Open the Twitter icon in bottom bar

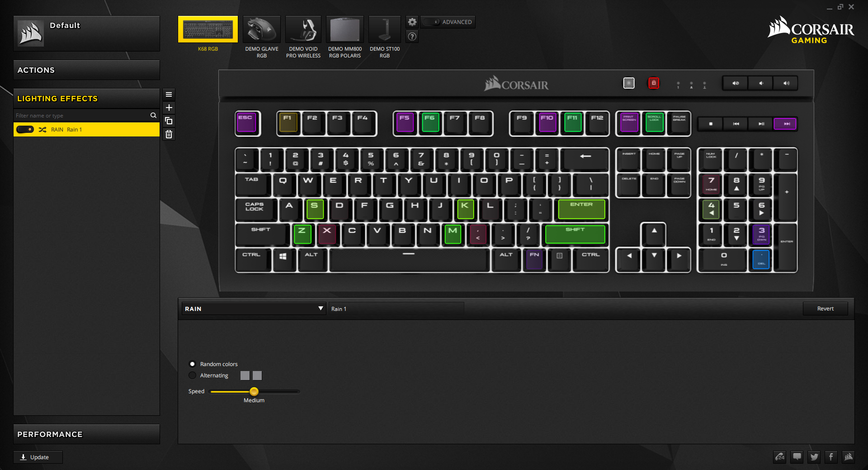pos(814,457)
